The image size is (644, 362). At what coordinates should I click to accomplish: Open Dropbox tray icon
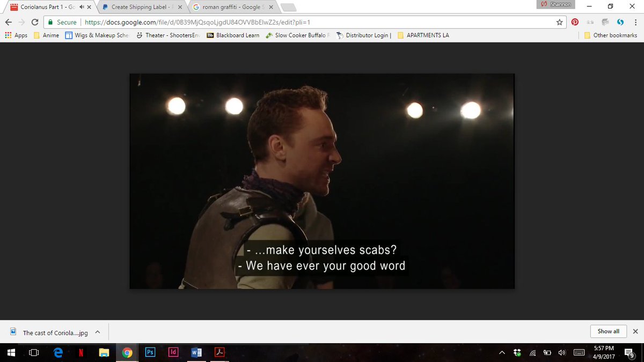click(x=517, y=352)
